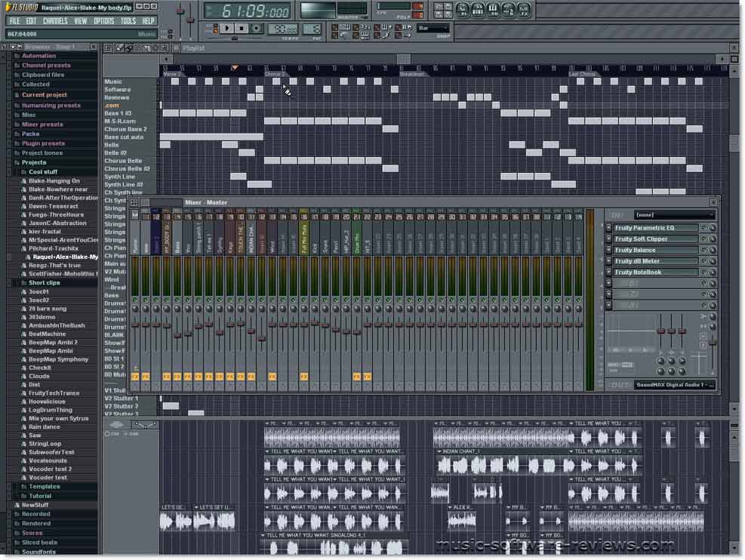
Task: Open the (none) preset dropdown in the mixer panel
Action: (672, 214)
